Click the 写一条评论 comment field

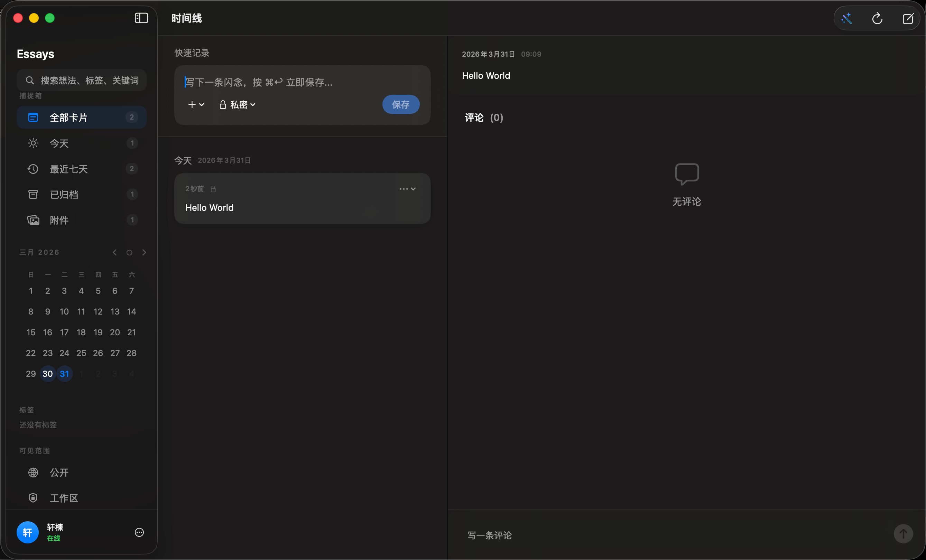(x=489, y=535)
